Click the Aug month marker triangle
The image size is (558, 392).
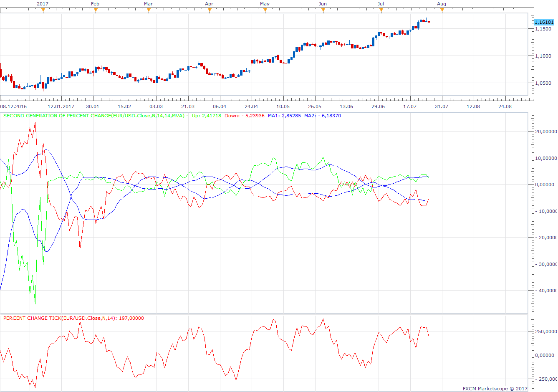(442, 10)
